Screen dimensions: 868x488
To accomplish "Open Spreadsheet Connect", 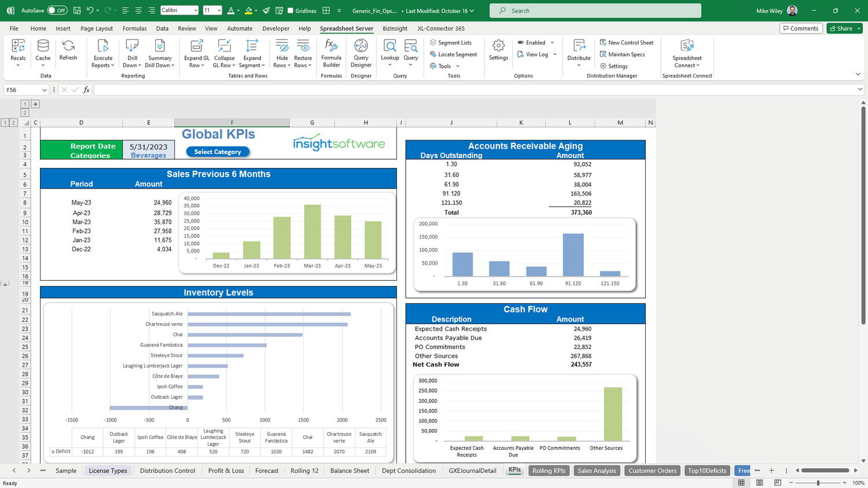I will click(x=686, y=53).
